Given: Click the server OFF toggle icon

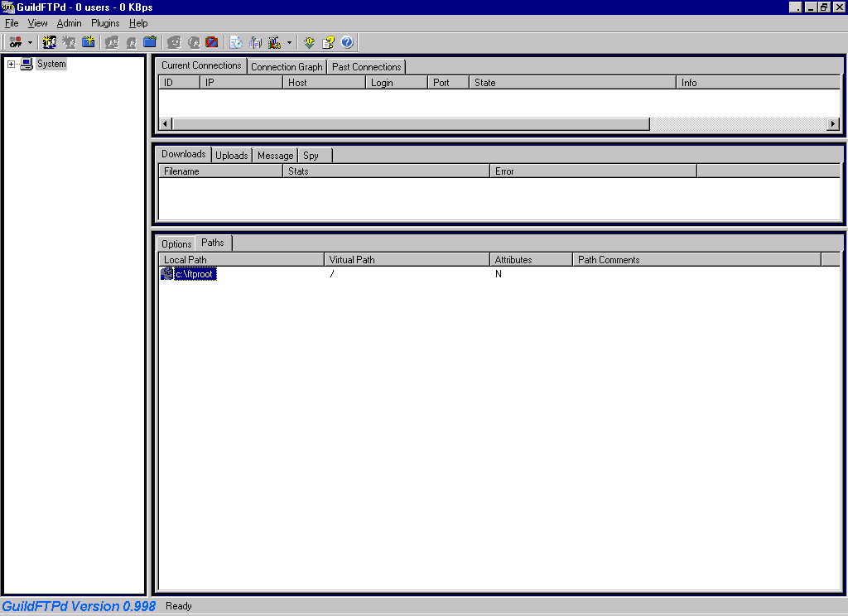Looking at the screenshot, I should [16, 42].
